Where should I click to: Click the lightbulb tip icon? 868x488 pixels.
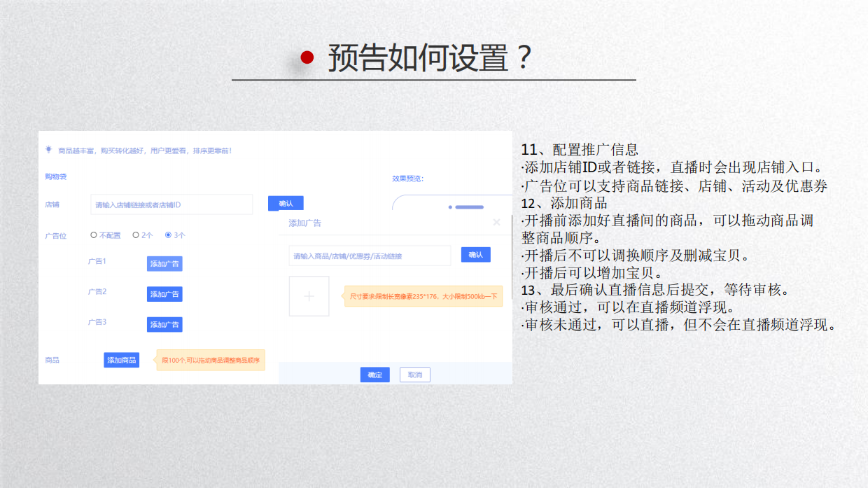coord(48,148)
